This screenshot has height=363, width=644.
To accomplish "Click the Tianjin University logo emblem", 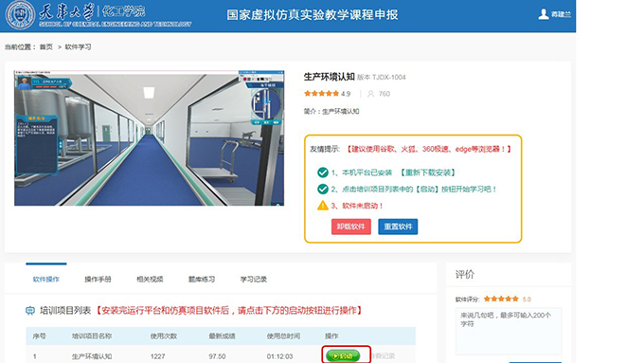I will coord(20,15).
